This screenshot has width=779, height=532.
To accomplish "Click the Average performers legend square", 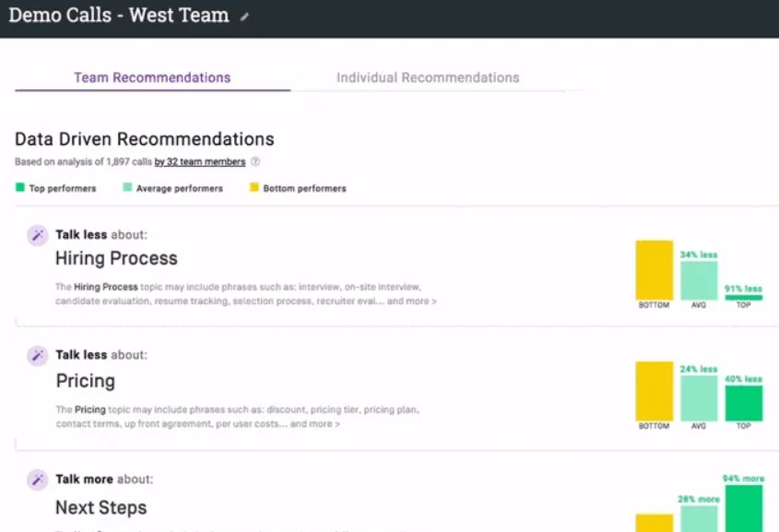I will click(x=127, y=187).
